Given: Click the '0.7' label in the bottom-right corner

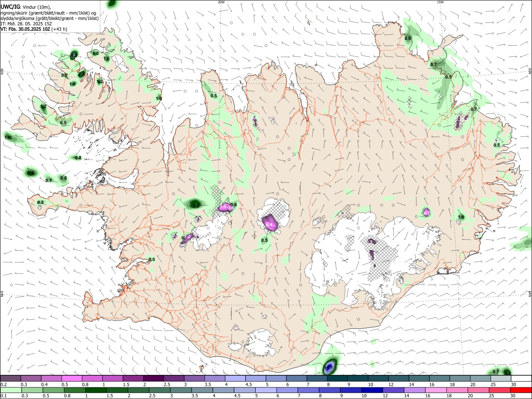Looking at the screenshot, I should [496, 372].
